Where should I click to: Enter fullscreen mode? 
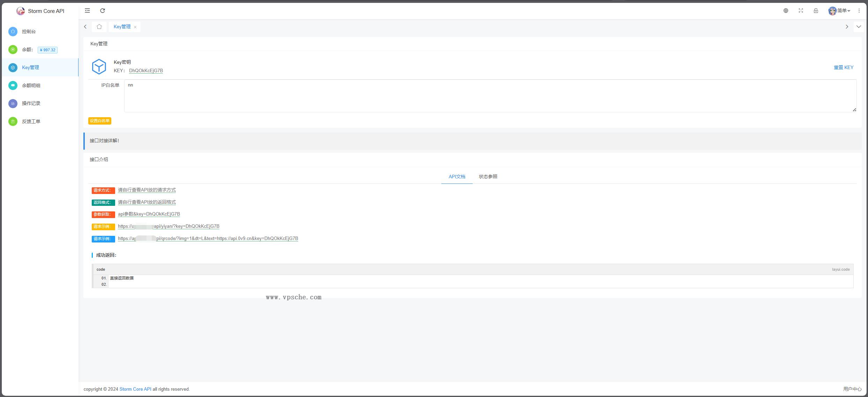click(x=801, y=11)
